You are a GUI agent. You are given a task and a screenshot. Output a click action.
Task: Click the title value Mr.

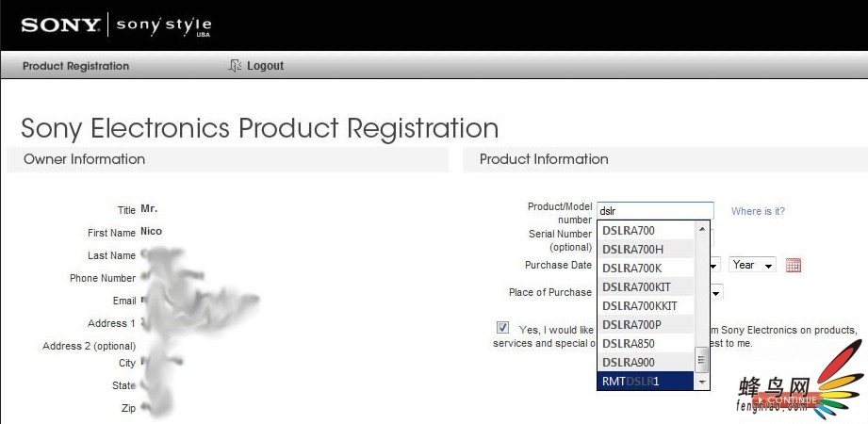tap(149, 209)
